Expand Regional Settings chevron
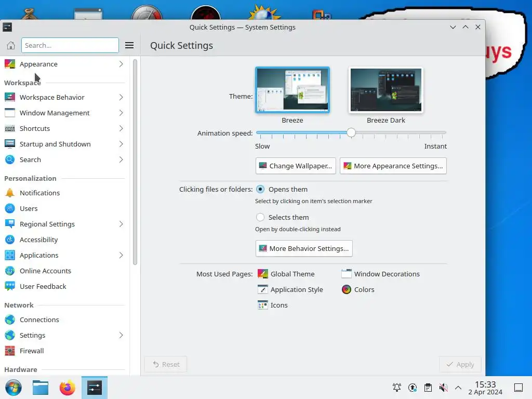 click(121, 224)
